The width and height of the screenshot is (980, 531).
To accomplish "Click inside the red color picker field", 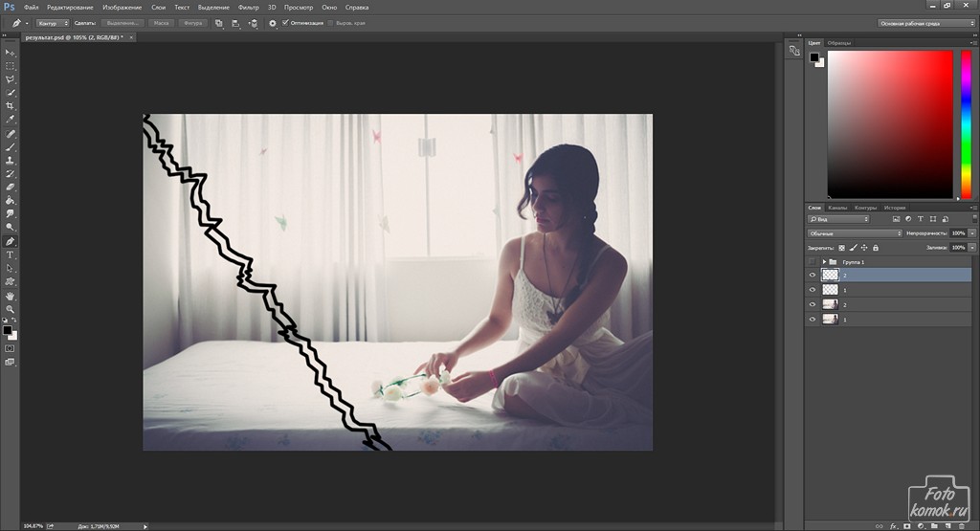I will pos(890,124).
